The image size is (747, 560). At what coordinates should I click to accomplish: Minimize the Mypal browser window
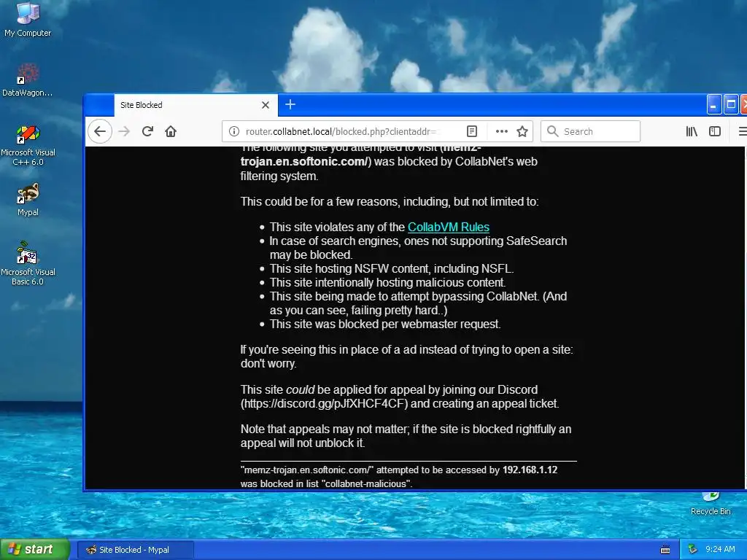(x=713, y=105)
